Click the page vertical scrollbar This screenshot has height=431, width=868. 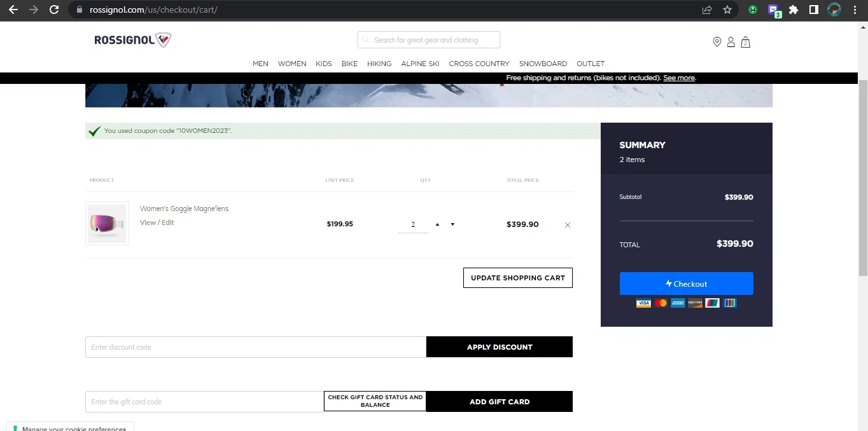click(x=863, y=178)
